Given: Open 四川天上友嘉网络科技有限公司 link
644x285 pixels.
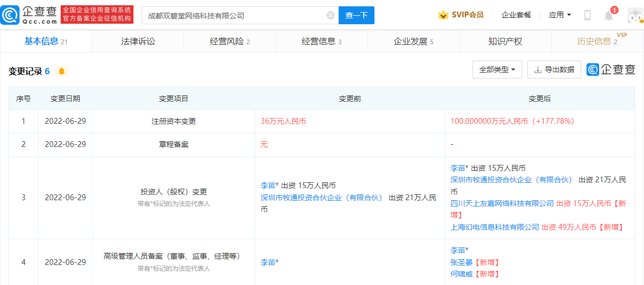Looking at the screenshot, I should tap(502, 203).
